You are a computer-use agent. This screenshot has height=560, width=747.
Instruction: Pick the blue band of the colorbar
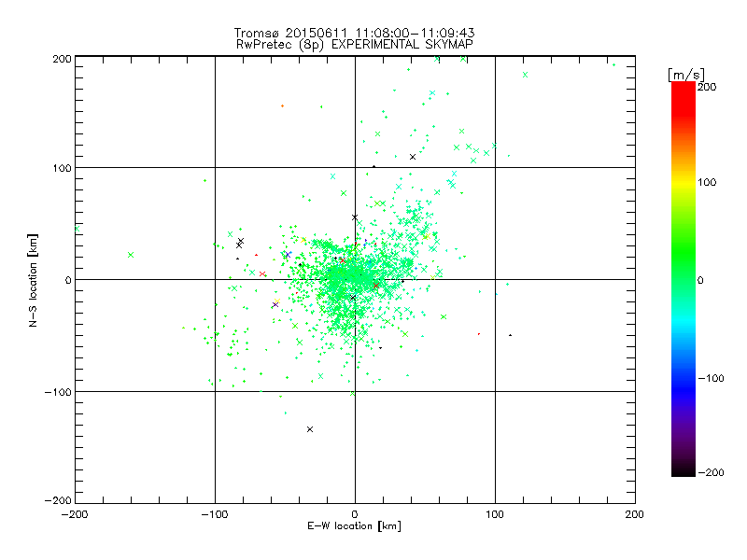point(684,388)
